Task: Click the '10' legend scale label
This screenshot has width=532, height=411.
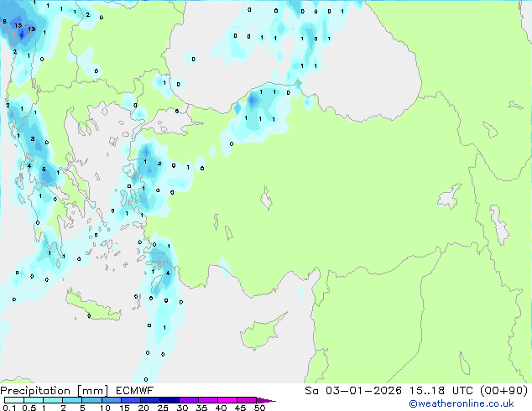Action: (105, 408)
